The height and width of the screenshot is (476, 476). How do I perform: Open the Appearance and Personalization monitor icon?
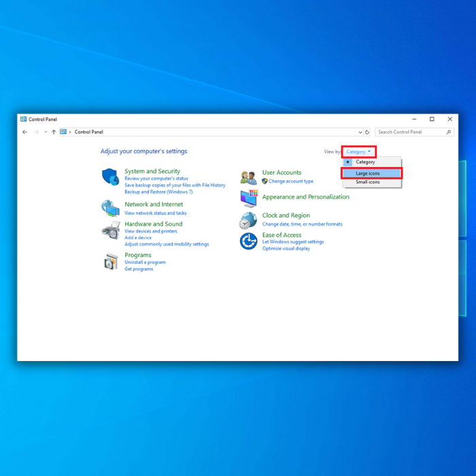click(x=249, y=198)
